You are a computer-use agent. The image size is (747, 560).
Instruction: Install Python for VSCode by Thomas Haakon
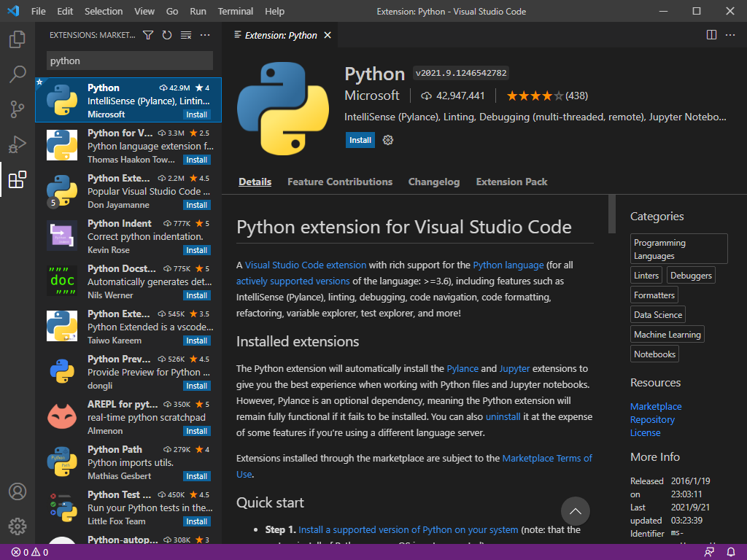(197, 160)
